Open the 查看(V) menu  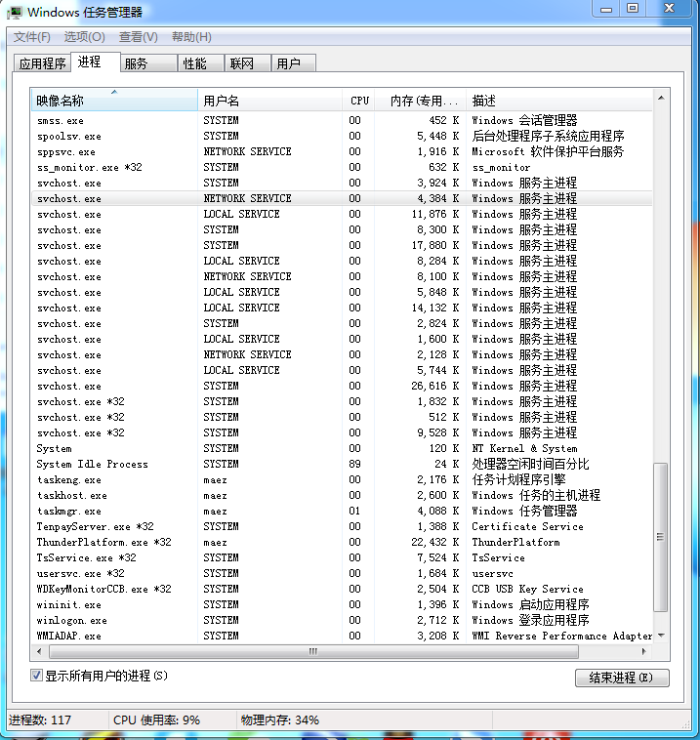coord(139,37)
